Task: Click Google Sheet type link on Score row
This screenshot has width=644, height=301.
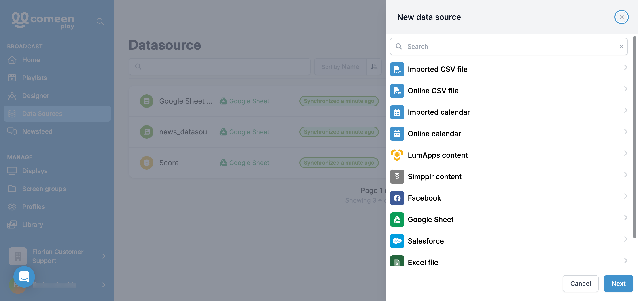Action: pos(244,163)
